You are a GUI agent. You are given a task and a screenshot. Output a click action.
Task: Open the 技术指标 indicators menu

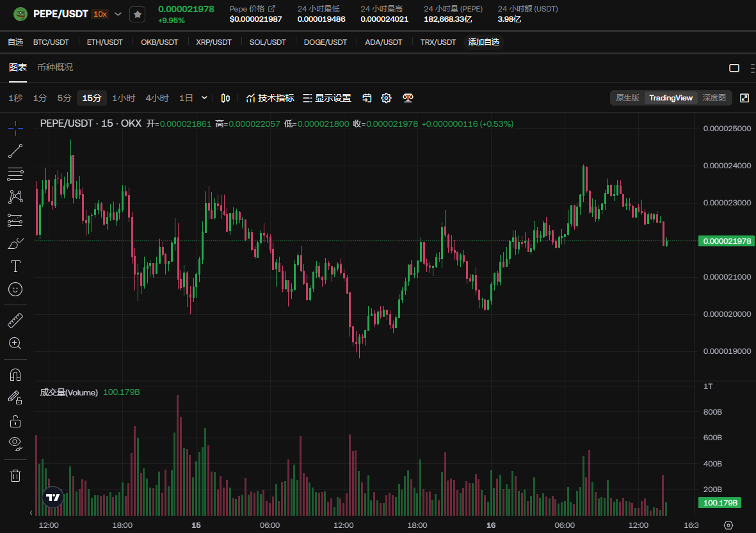[270, 98]
